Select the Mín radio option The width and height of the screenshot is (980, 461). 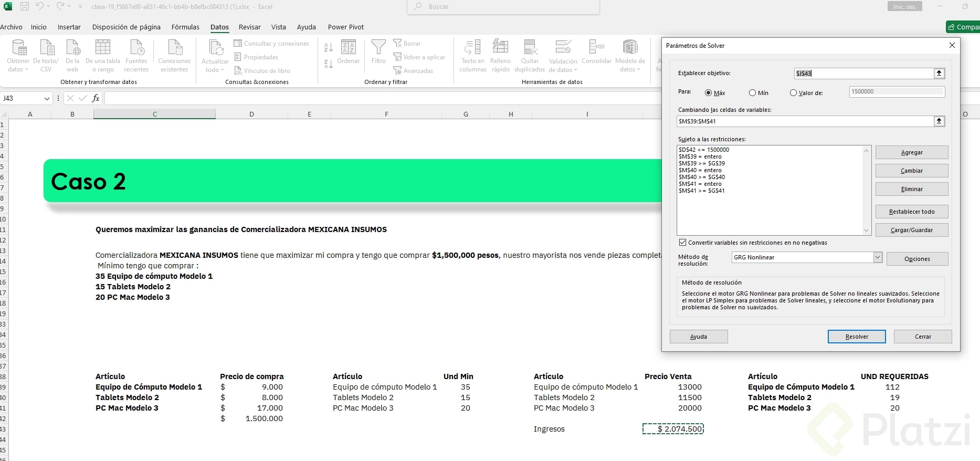752,93
